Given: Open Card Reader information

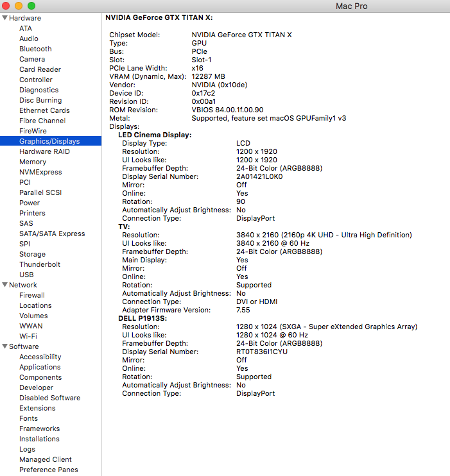Looking at the screenshot, I should click(x=40, y=69).
